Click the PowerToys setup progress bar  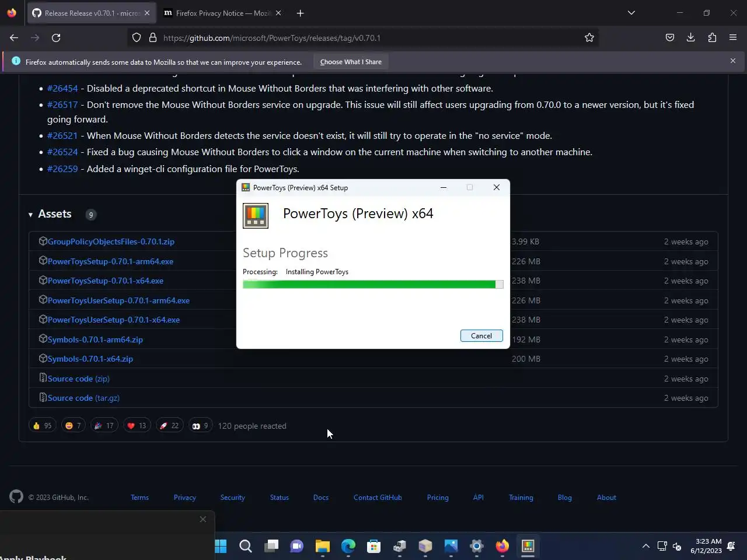(373, 284)
